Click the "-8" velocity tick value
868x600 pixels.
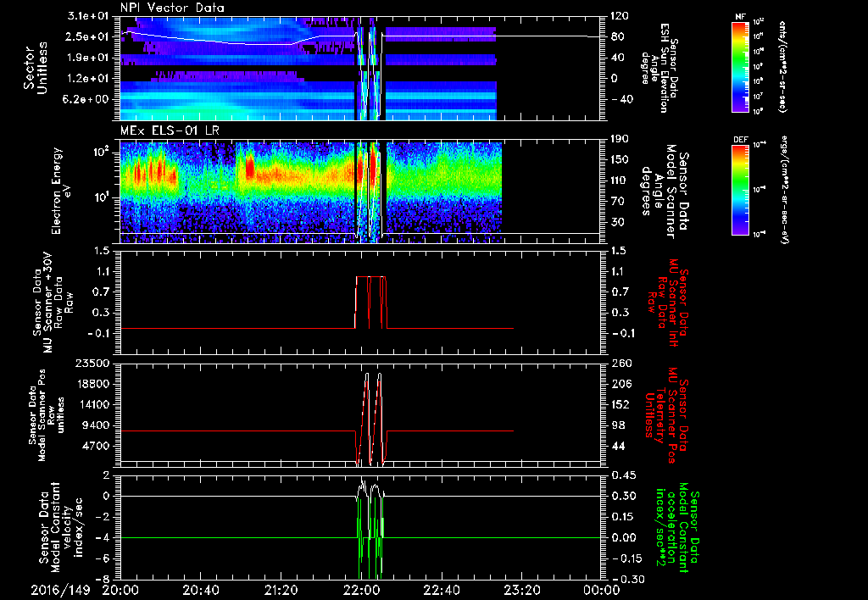click(102, 579)
